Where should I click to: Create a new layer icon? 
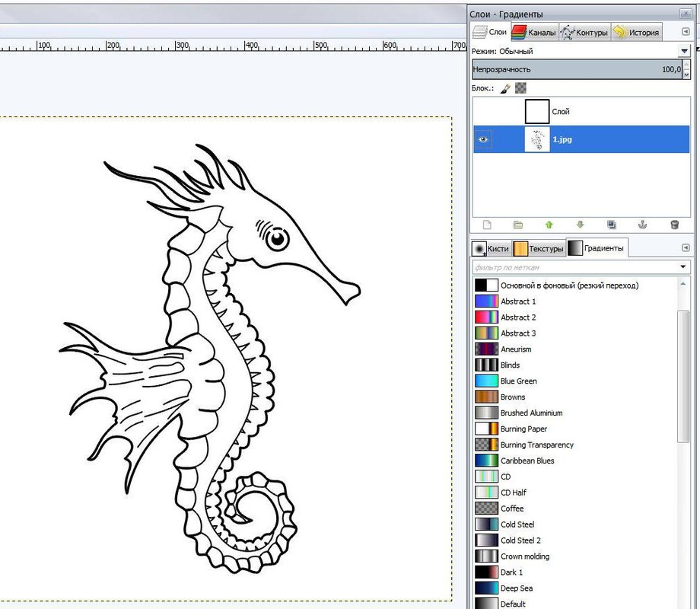tap(487, 225)
